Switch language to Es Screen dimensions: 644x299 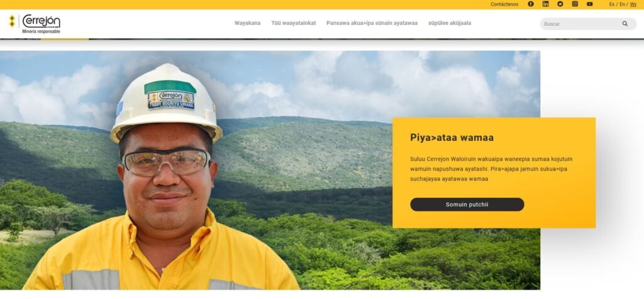611,4
